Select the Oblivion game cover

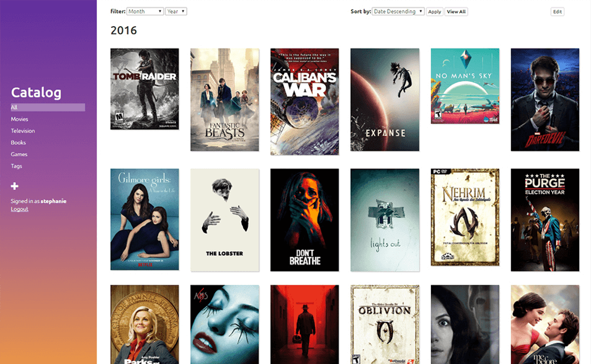(x=385, y=324)
